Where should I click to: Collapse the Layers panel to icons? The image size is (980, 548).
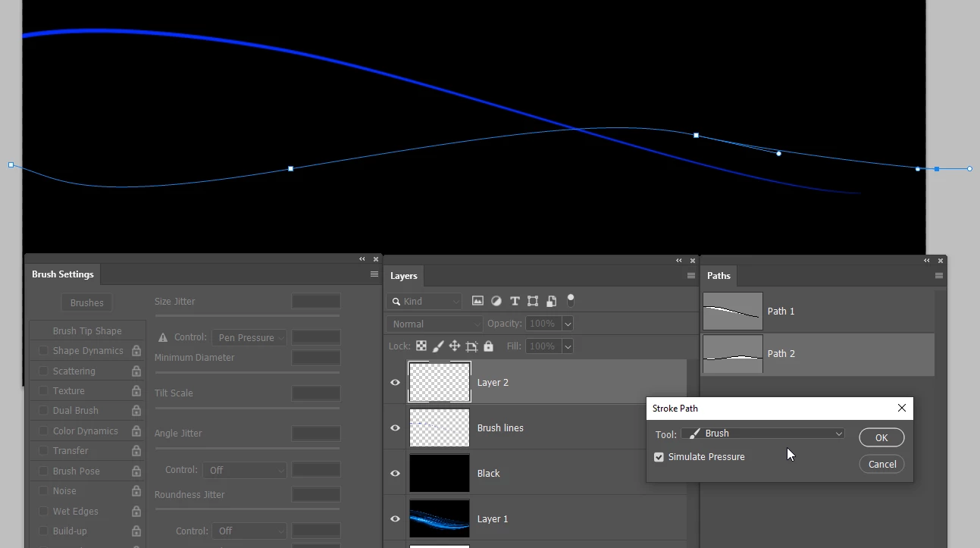coord(679,261)
